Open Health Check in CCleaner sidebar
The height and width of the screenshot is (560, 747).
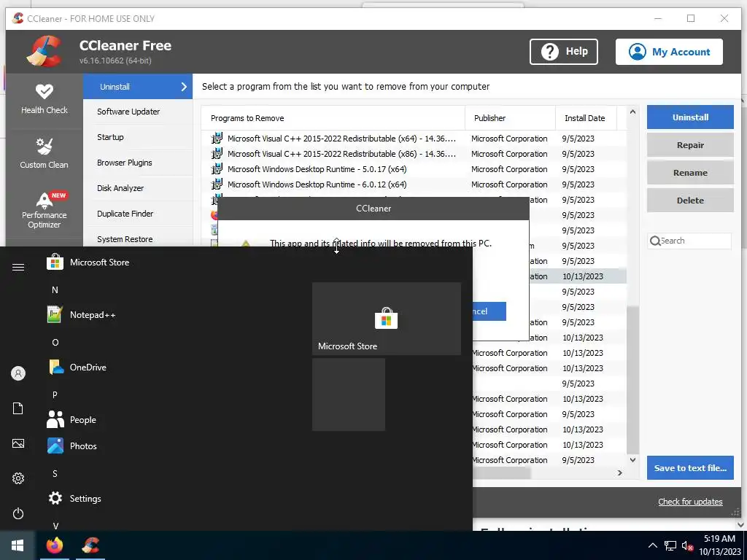(44, 99)
